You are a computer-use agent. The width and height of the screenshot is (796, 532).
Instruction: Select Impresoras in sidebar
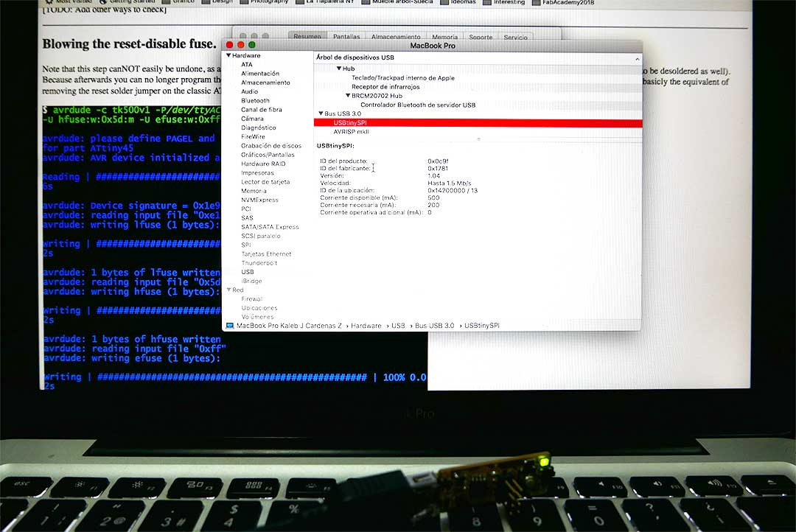click(257, 173)
